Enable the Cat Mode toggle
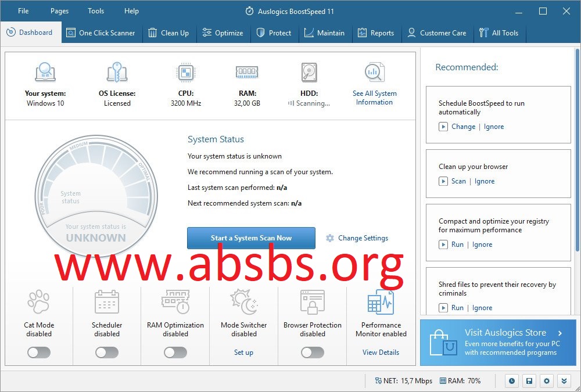Image resolution: width=581 pixels, height=392 pixels. click(x=39, y=353)
